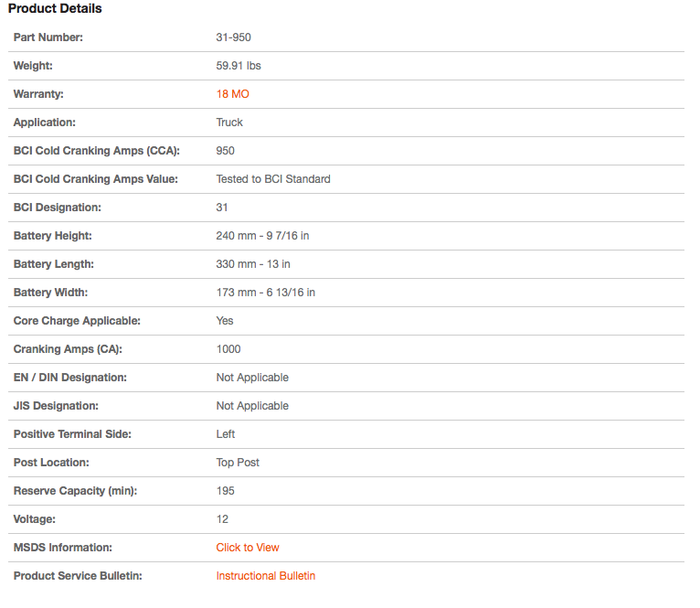Click the Reserve Capacity value 195
This screenshot has width=700, height=608.
(225, 491)
